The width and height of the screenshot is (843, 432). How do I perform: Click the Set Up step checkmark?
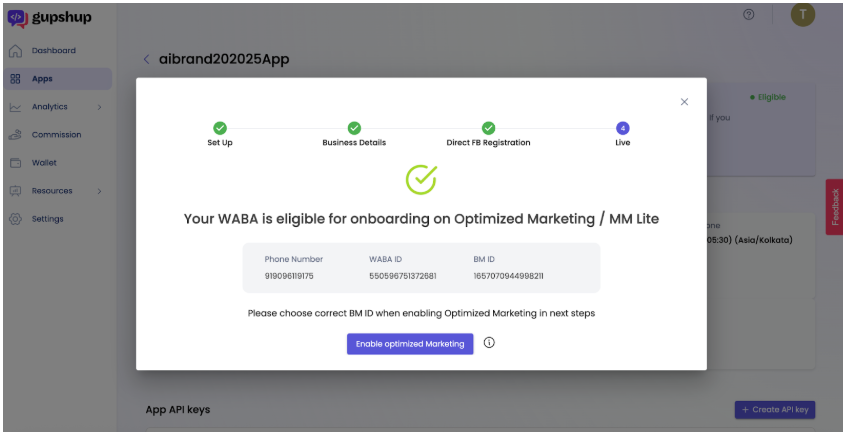[220, 128]
